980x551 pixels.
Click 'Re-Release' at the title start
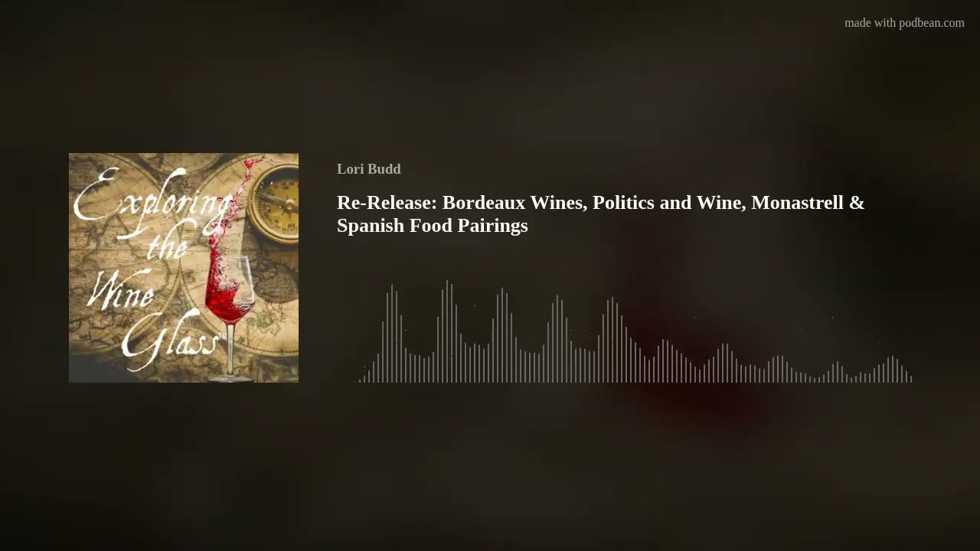[387, 203]
